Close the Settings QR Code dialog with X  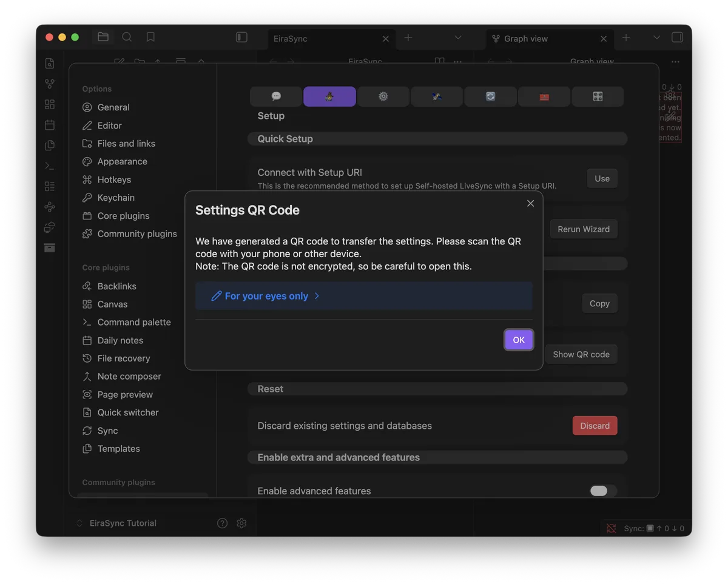point(530,203)
